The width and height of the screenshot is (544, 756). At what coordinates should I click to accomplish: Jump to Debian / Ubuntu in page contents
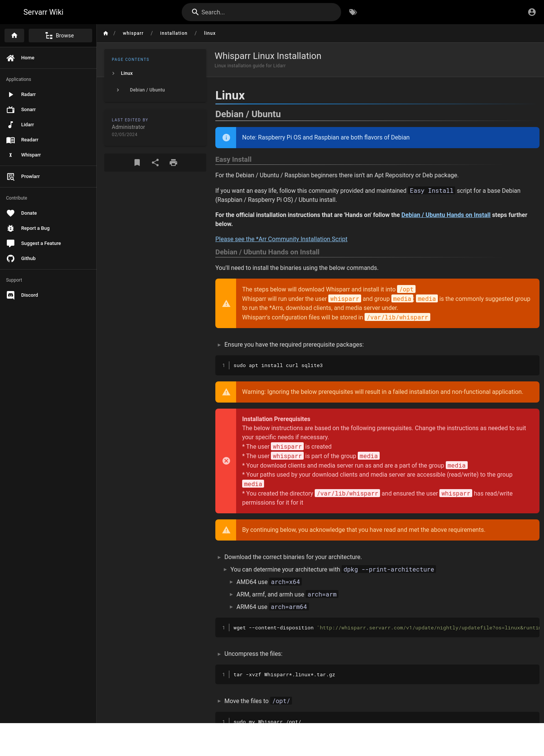147,90
